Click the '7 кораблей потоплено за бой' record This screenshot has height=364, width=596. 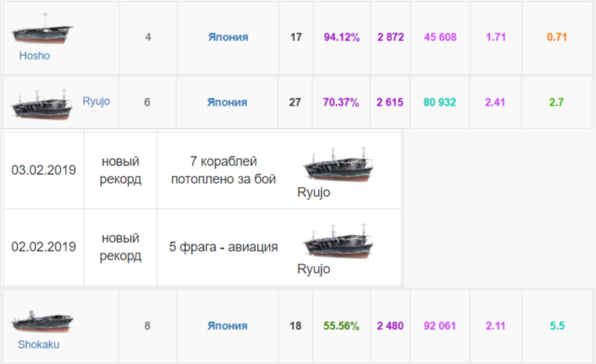point(223,170)
